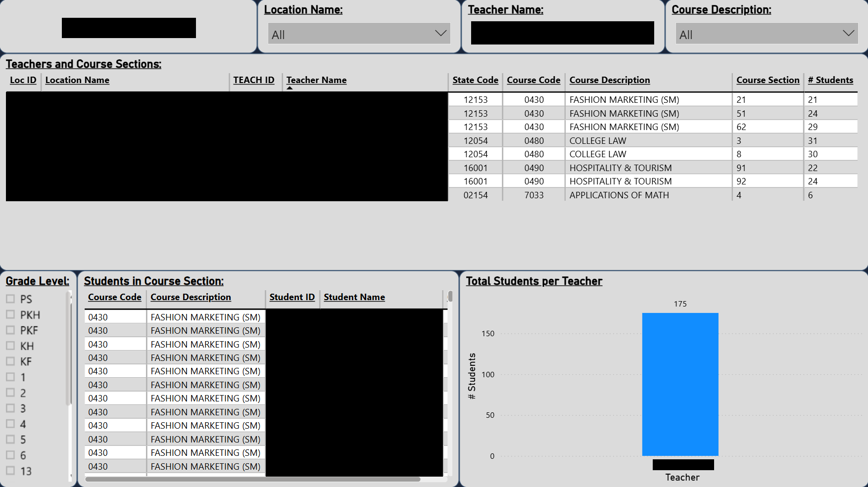Click the Teacher axis label in chart

pos(682,477)
